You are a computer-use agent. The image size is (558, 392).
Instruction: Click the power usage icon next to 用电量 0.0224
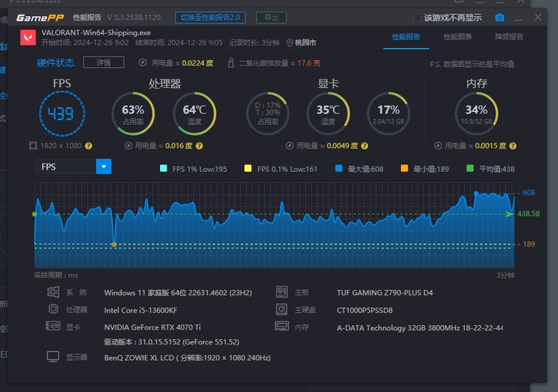143,63
